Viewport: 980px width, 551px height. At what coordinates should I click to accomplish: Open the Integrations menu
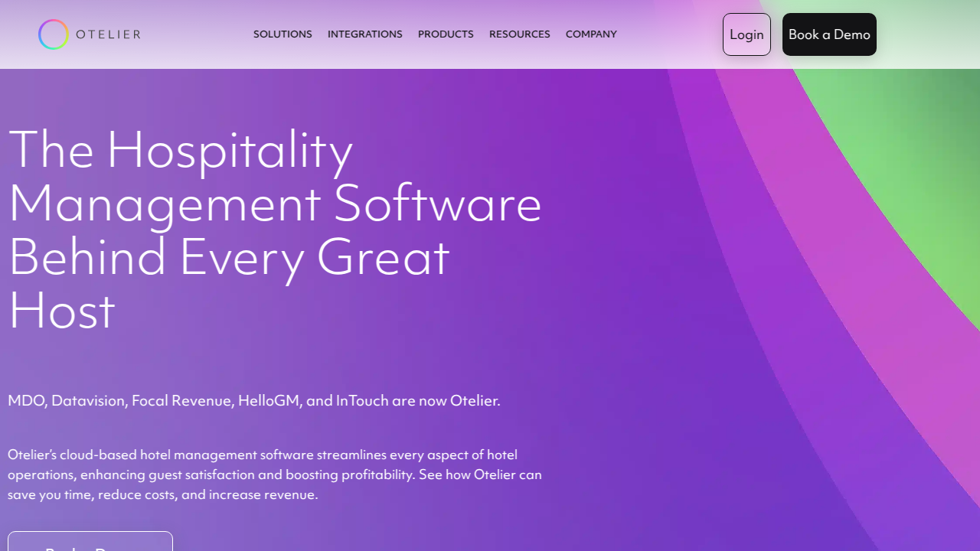[x=365, y=34]
